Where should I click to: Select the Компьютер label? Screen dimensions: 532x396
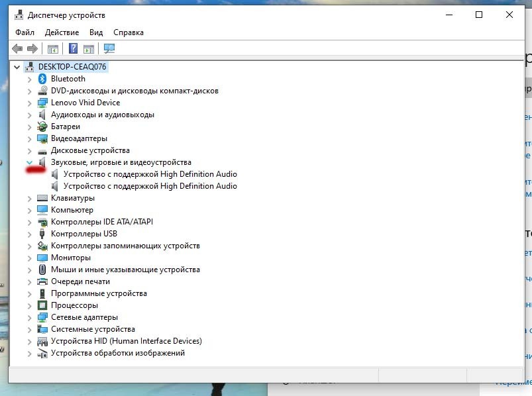point(72,210)
